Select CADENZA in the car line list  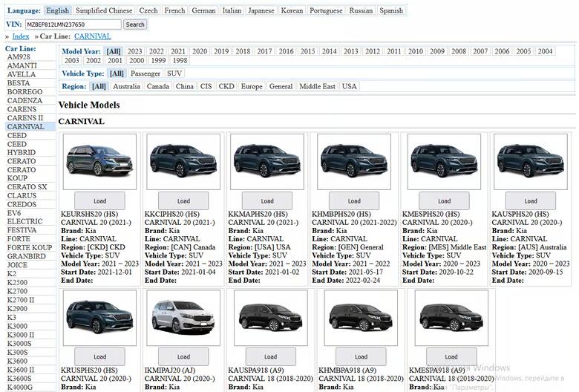(24, 101)
